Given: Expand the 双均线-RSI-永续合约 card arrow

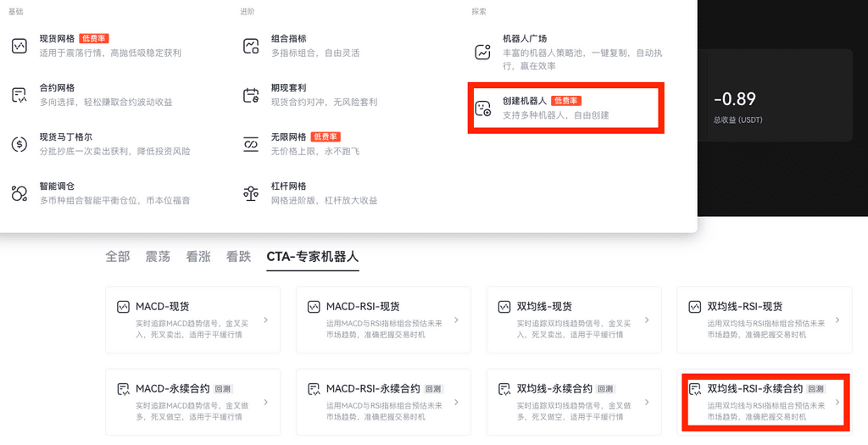Looking at the screenshot, I should [837, 402].
